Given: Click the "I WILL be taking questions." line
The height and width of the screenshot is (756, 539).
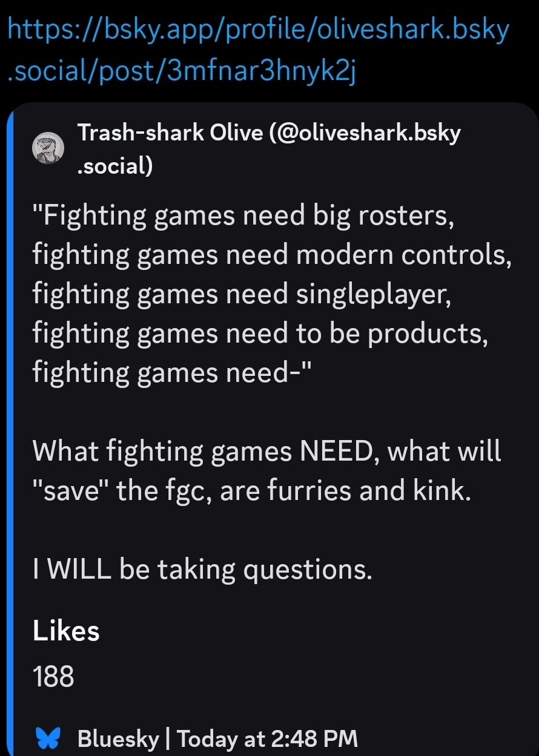Looking at the screenshot, I should 202,568.
